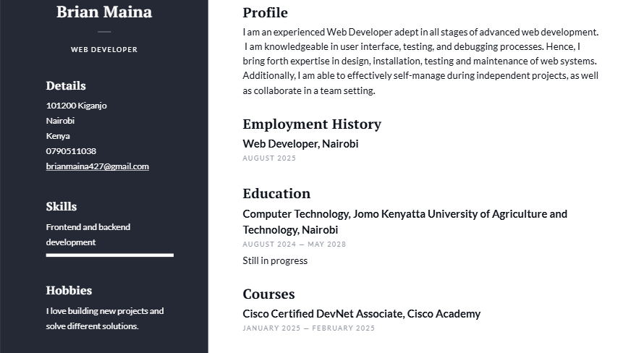Click the AUGUST 2025 employment date

269,158
